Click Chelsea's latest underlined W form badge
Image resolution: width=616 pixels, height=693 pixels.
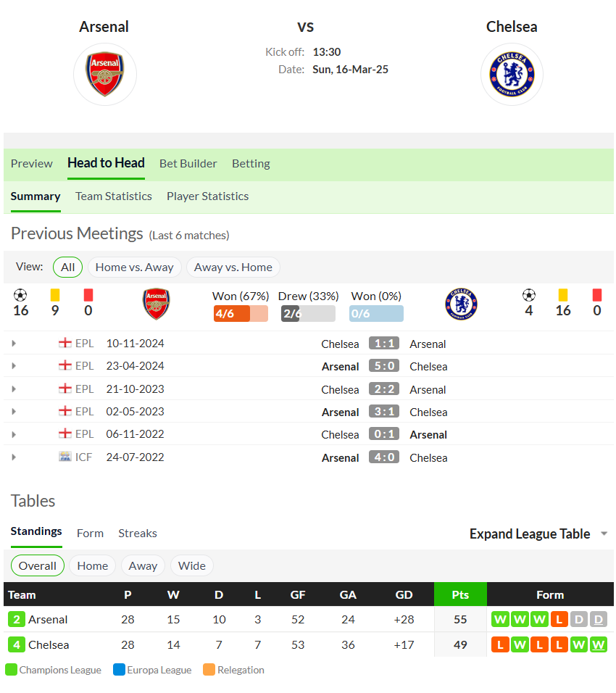(x=599, y=645)
